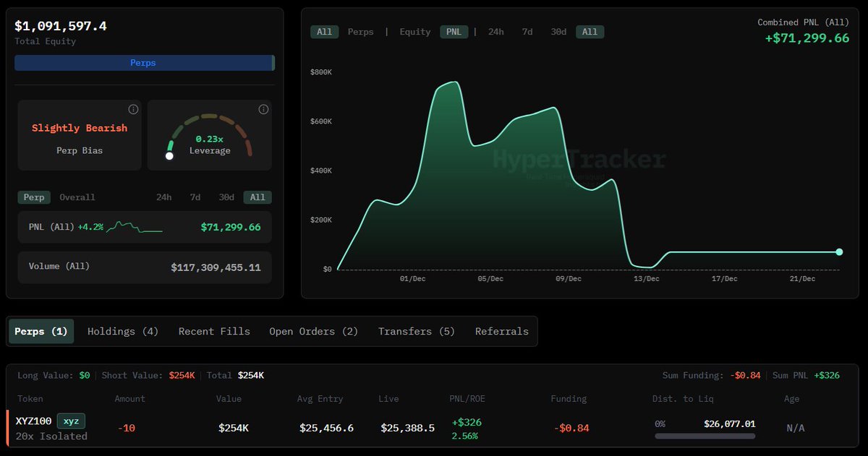Click the Dist. to Liq progress bar
Screen dimensions: 868x456
[x=705, y=436]
